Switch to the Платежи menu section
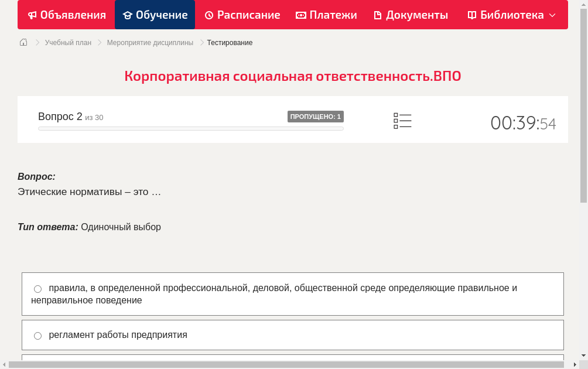This screenshot has height=369, width=588. click(326, 15)
